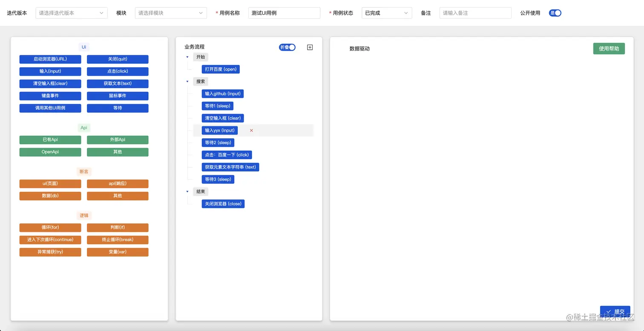The height and width of the screenshot is (331, 644).
Task: Open the 迭代版本 dropdown
Action: [x=71, y=13]
